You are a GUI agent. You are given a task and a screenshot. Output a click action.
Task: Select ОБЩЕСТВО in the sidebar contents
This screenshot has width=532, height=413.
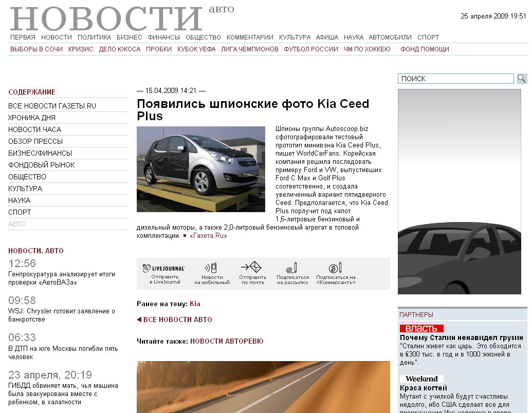click(x=27, y=177)
